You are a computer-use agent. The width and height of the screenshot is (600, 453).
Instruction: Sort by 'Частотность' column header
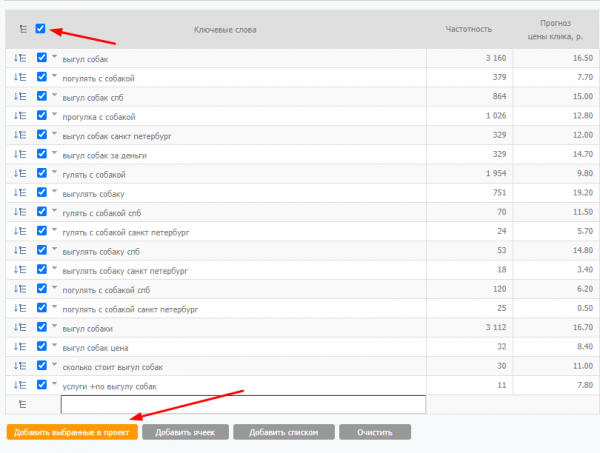[468, 30]
